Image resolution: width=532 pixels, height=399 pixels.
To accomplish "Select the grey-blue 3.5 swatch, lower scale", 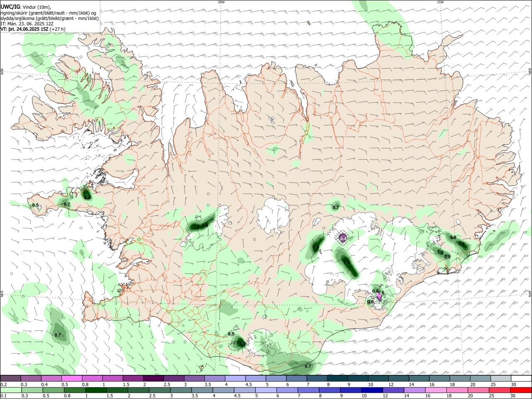I will pos(202,390).
